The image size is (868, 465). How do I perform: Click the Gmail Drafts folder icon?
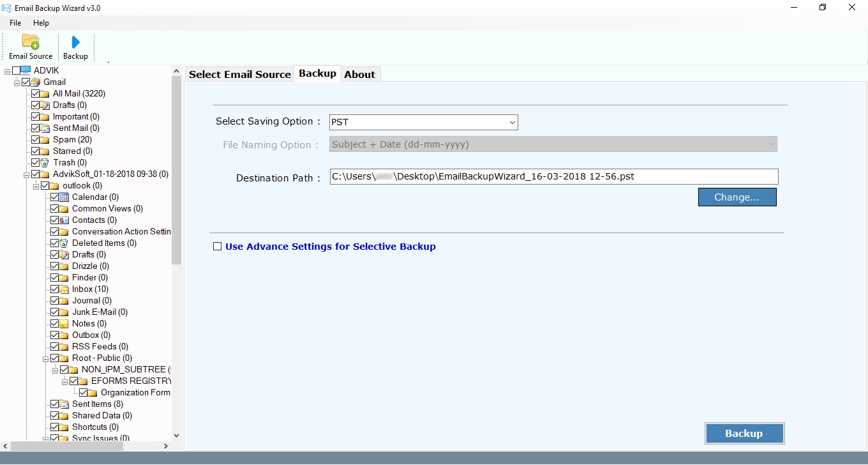pyautogui.click(x=45, y=105)
